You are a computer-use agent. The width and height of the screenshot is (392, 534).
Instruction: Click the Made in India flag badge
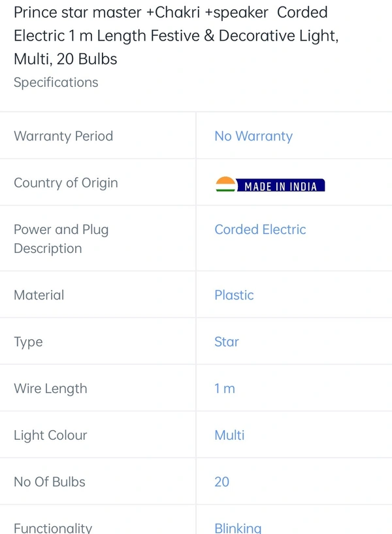(270, 184)
